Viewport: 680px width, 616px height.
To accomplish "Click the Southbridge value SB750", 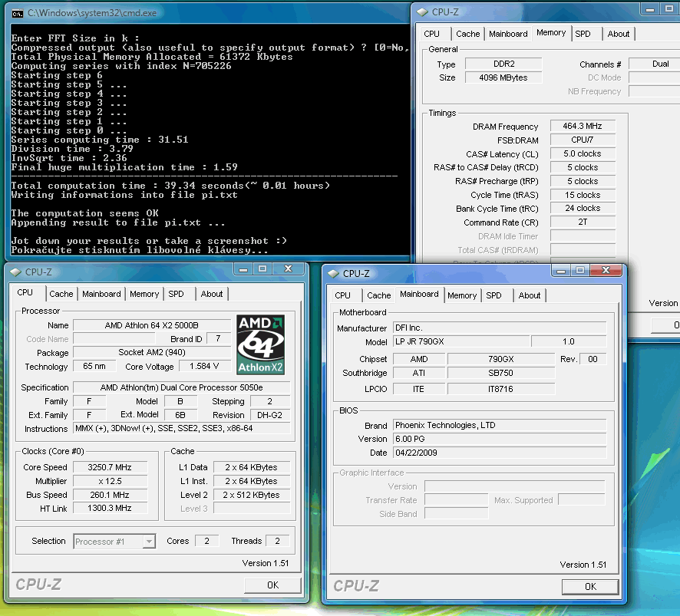I will [501, 374].
